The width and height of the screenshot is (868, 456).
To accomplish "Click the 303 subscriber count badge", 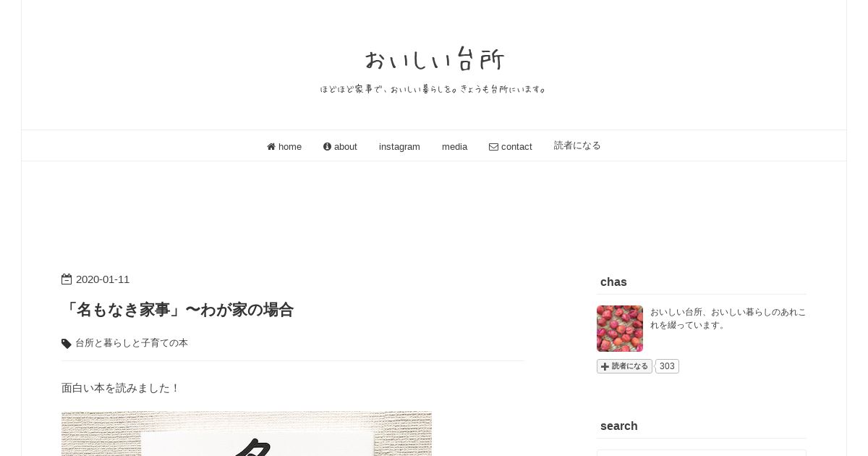I will (667, 366).
